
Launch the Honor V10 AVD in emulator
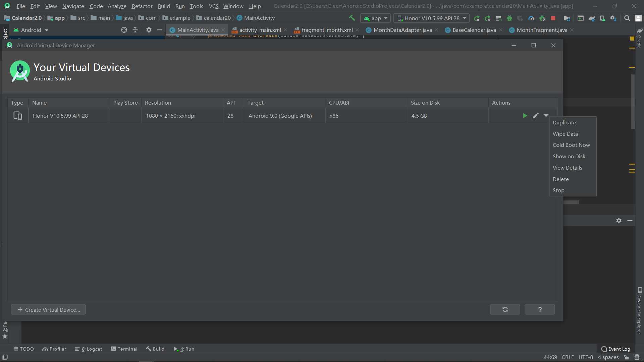pos(525,116)
